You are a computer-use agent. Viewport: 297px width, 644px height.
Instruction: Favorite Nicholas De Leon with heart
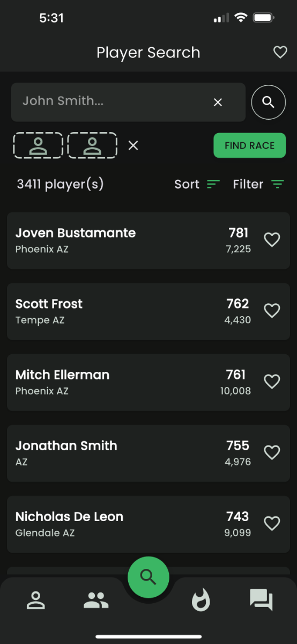tap(272, 523)
